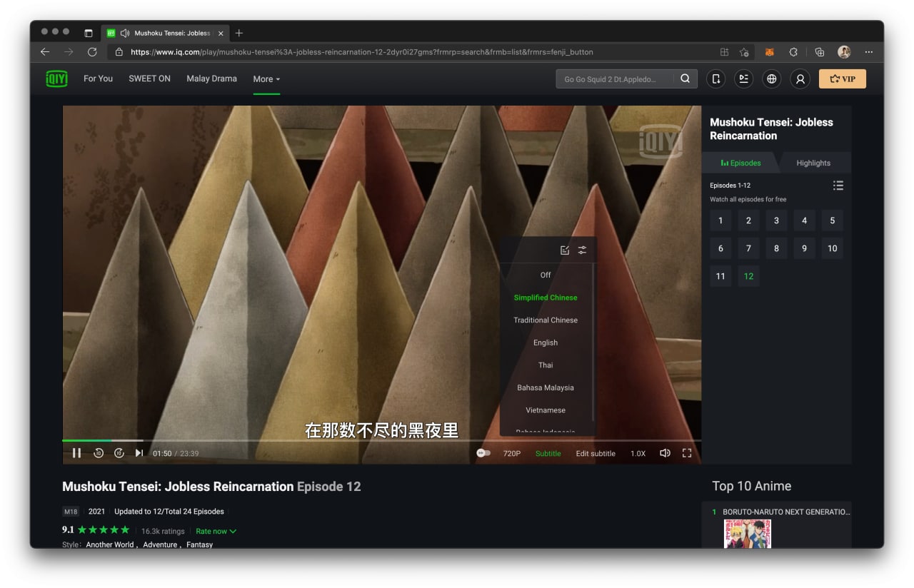Open the Another World style link
Viewport: 914px width, 588px height.
(110, 544)
